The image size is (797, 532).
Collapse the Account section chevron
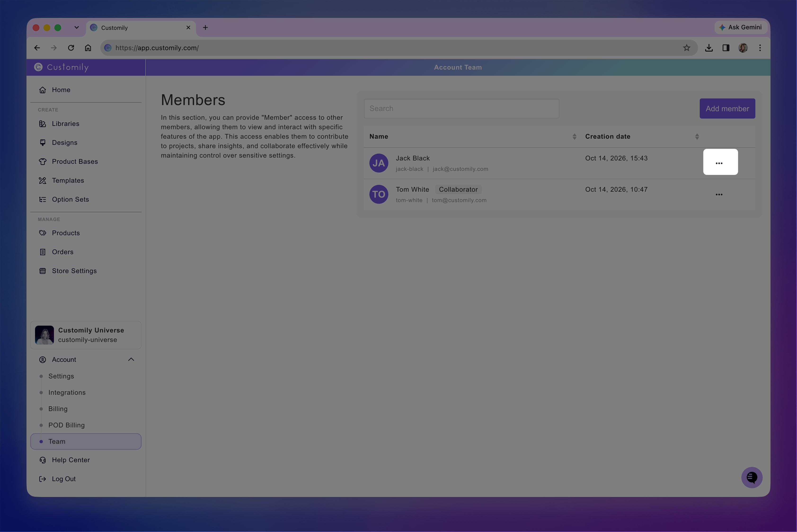point(131,360)
